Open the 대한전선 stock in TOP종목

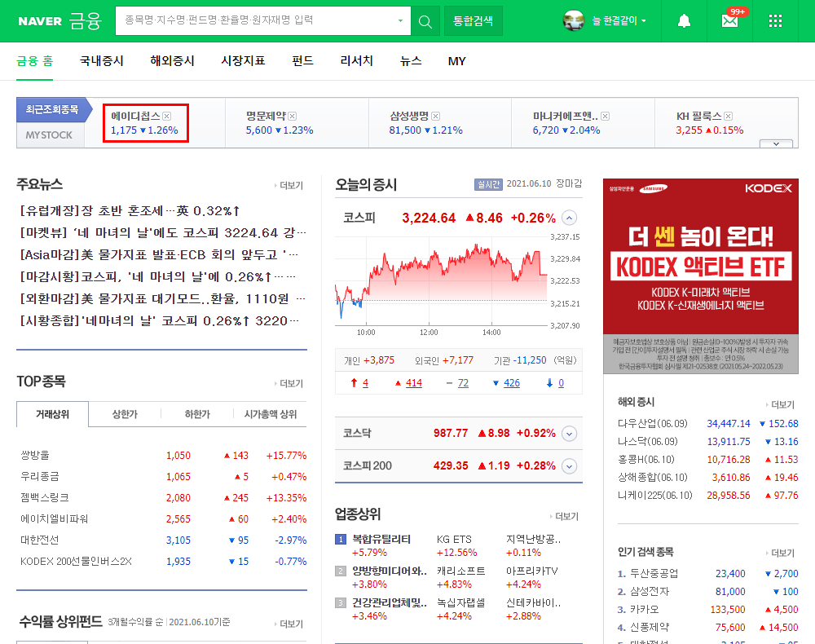pyautogui.click(x=39, y=540)
